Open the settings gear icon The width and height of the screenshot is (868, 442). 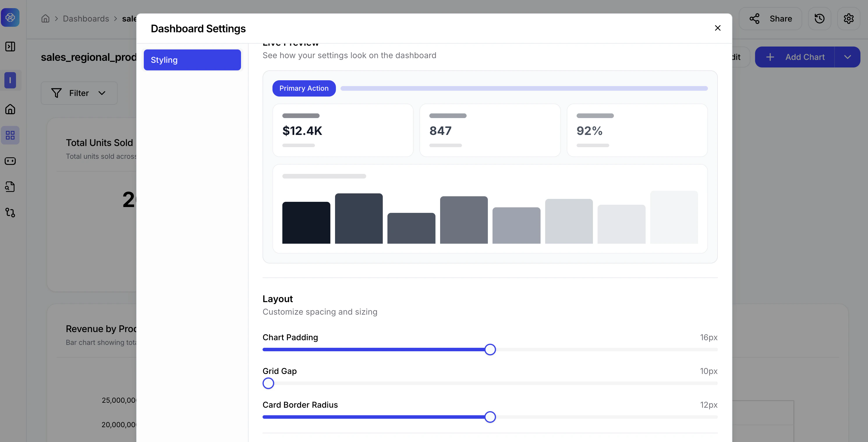(x=848, y=19)
